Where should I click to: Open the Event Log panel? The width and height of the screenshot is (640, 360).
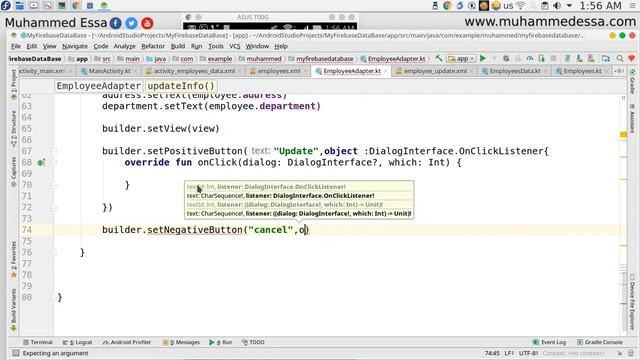click(549, 342)
